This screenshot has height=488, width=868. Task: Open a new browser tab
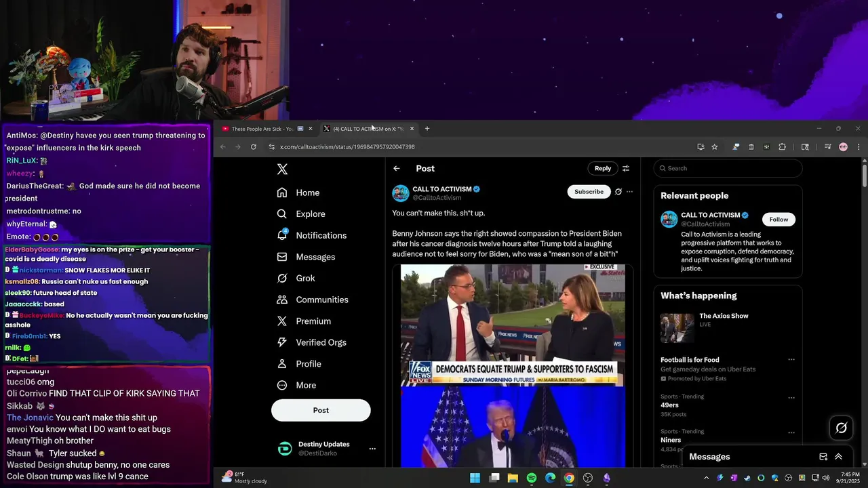pyautogui.click(x=427, y=129)
